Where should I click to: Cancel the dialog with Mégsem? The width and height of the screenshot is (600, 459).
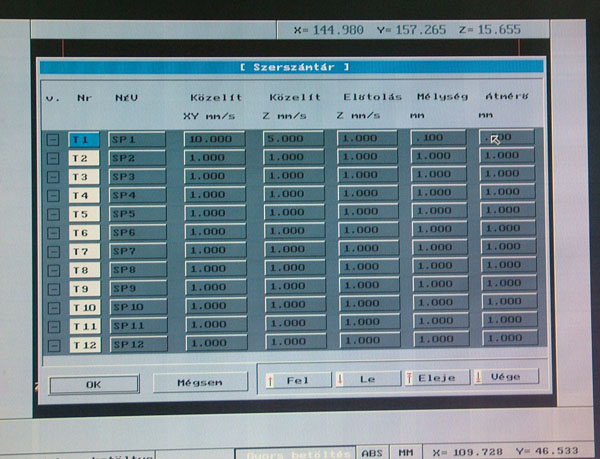click(x=201, y=382)
